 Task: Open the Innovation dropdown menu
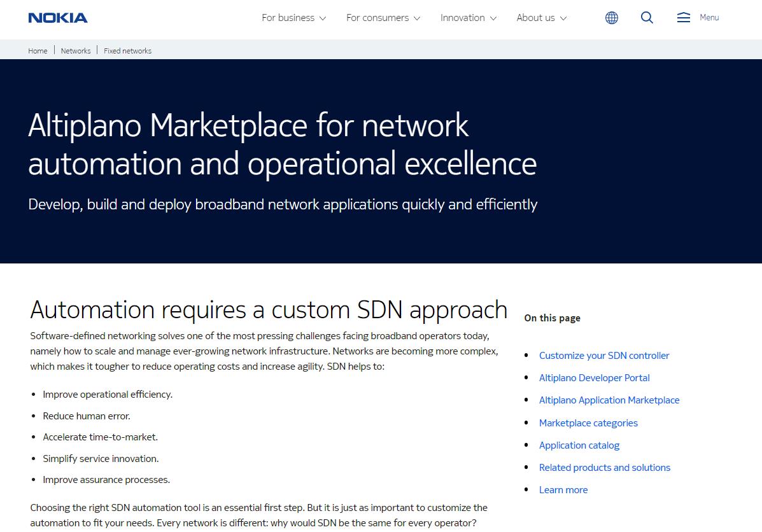468,18
